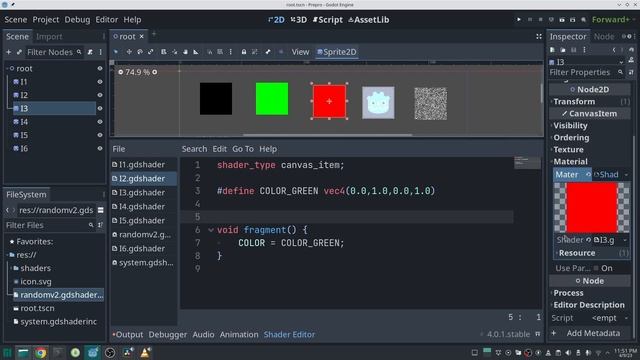Activate the Pan Mode hand tool
This screenshot has width=640, height=360.
tap(185, 52)
